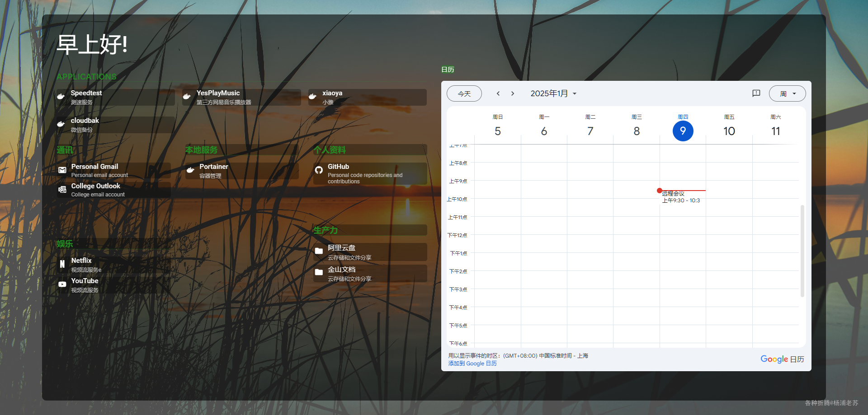The height and width of the screenshot is (415, 868).
Task: Select Friday 10 in calendar header
Action: [x=729, y=131]
